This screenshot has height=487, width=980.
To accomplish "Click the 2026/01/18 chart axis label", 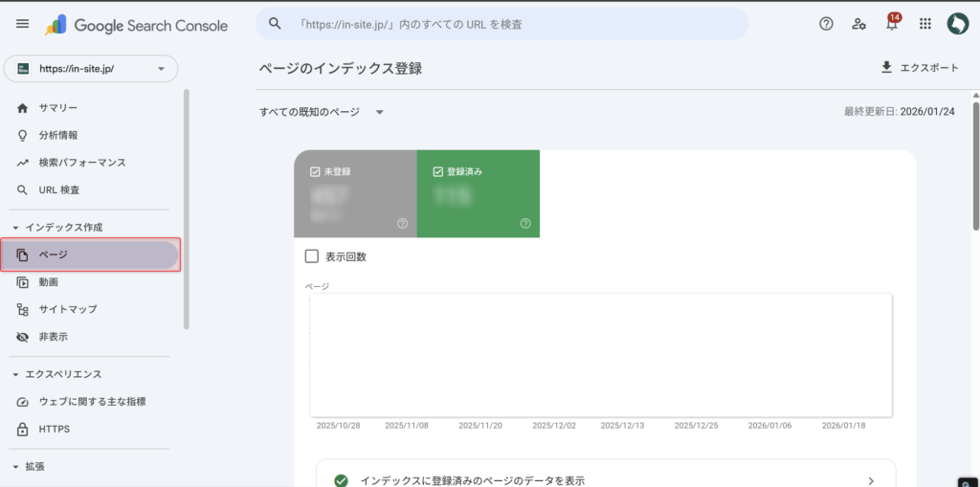I will [844, 425].
